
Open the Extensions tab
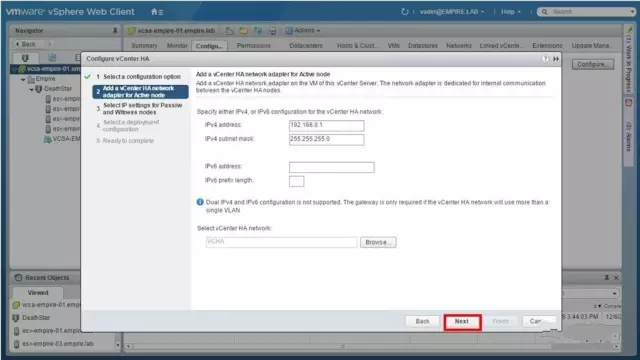point(547,46)
